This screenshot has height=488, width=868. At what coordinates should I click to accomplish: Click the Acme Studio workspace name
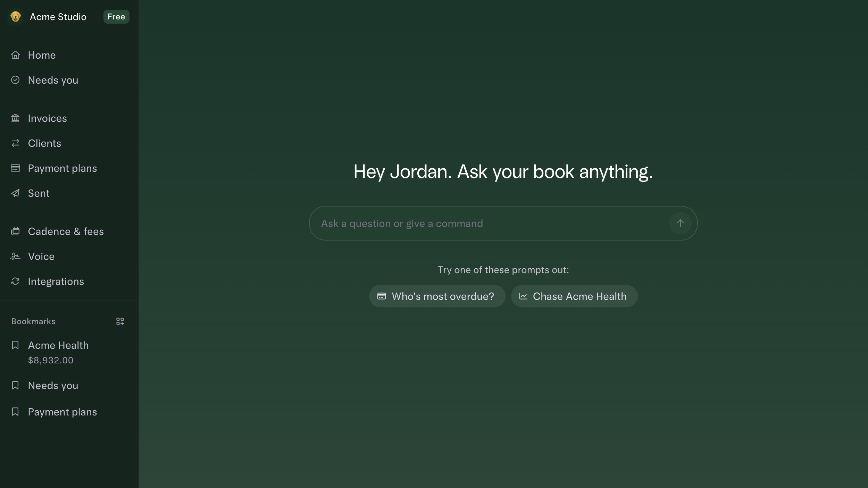58,17
